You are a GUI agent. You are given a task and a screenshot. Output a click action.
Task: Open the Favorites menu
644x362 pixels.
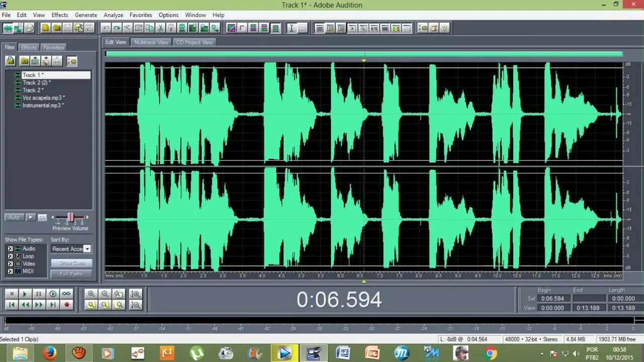click(141, 15)
